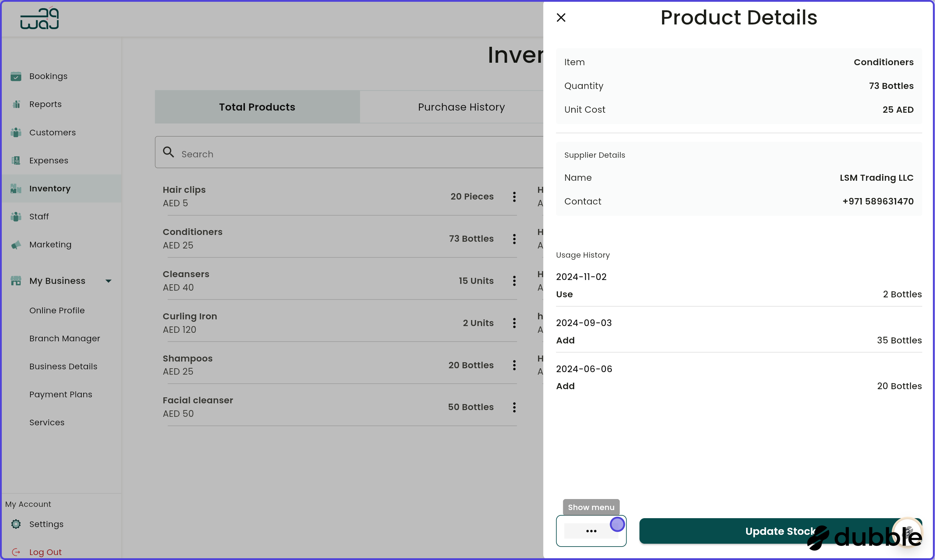Open the kebab menu for Hair clips
The width and height of the screenshot is (935, 560).
click(x=514, y=197)
